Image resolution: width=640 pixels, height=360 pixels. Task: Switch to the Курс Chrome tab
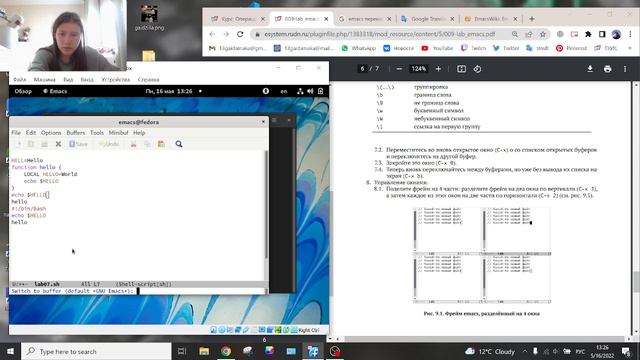tap(238, 19)
